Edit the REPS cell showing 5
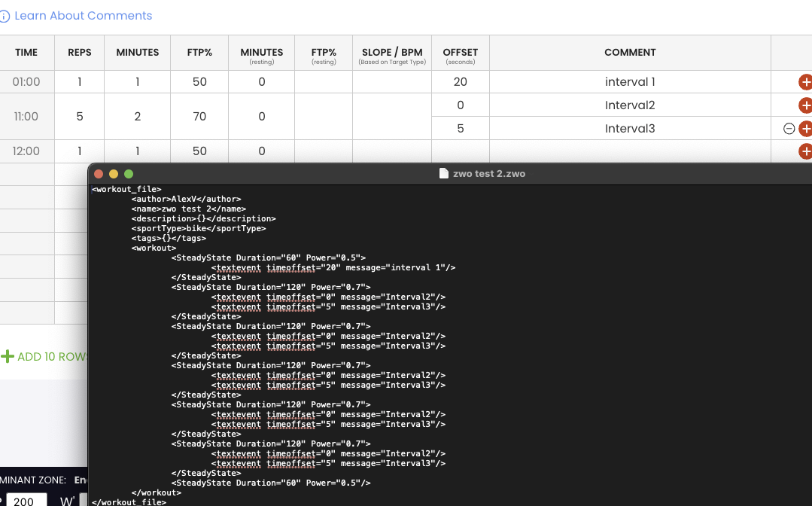The height and width of the screenshot is (506, 812). point(79,117)
